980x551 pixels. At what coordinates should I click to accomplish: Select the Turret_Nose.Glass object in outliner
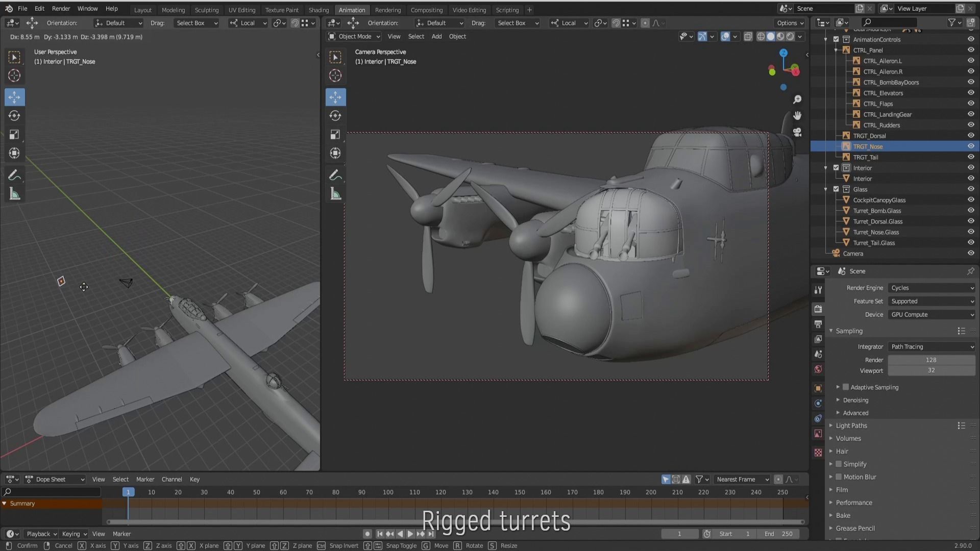pos(876,232)
